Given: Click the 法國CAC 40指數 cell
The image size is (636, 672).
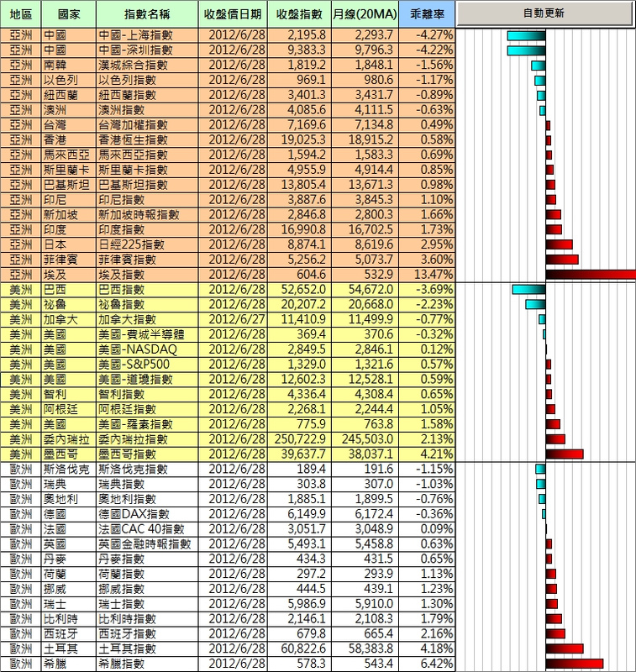Looking at the screenshot, I should click(147, 529).
